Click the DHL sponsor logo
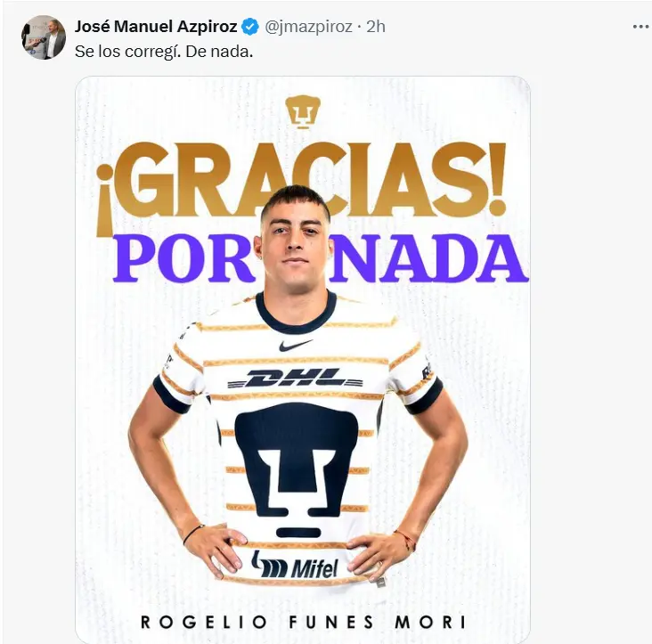This screenshot has height=644, width=652. coord(295,378)
